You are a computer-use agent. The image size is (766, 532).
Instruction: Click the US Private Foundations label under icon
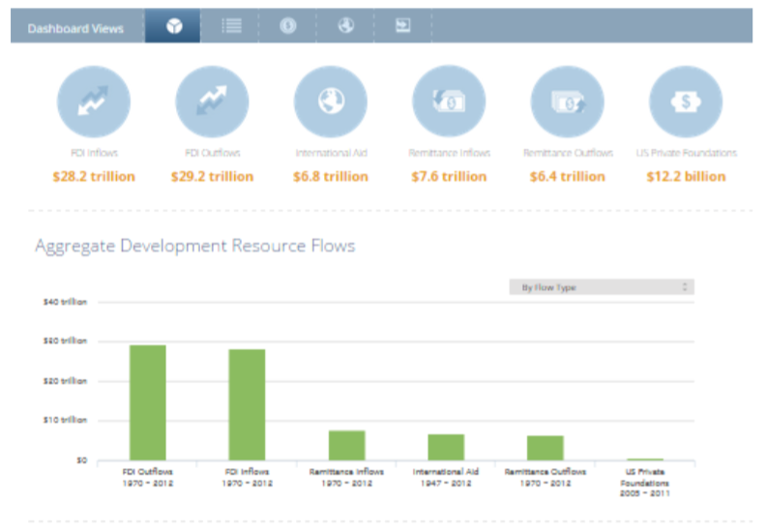[x=686, y=153]
